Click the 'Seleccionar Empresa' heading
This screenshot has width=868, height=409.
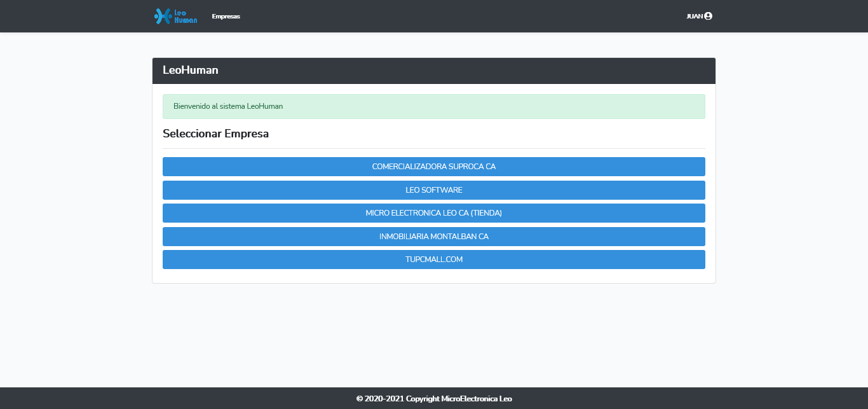[215, 134]
